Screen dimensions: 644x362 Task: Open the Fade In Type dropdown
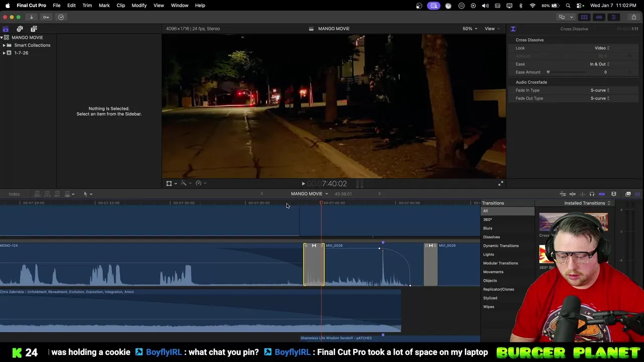[x=600, y=90]
